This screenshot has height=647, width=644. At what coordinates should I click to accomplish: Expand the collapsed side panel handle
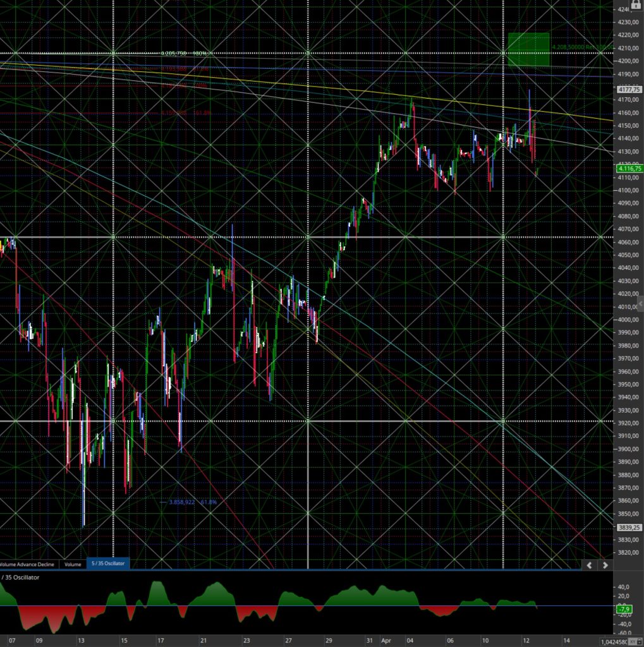coord(641,304)
